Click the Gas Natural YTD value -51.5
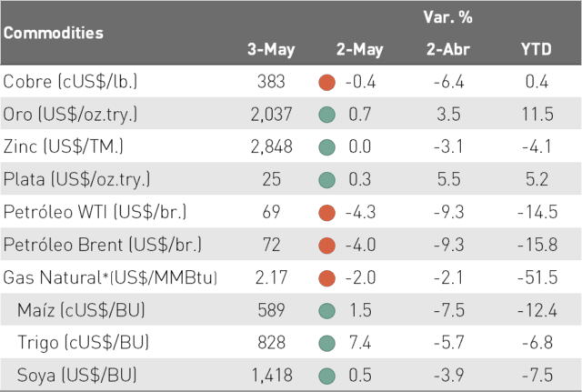 (x=537, y=277)
